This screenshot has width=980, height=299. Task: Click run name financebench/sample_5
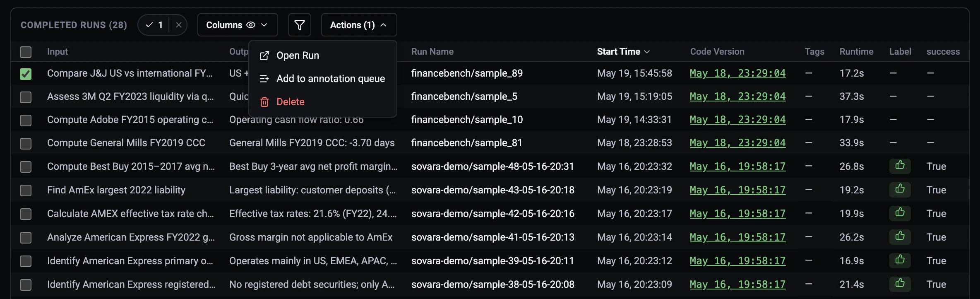pos(464,96)
